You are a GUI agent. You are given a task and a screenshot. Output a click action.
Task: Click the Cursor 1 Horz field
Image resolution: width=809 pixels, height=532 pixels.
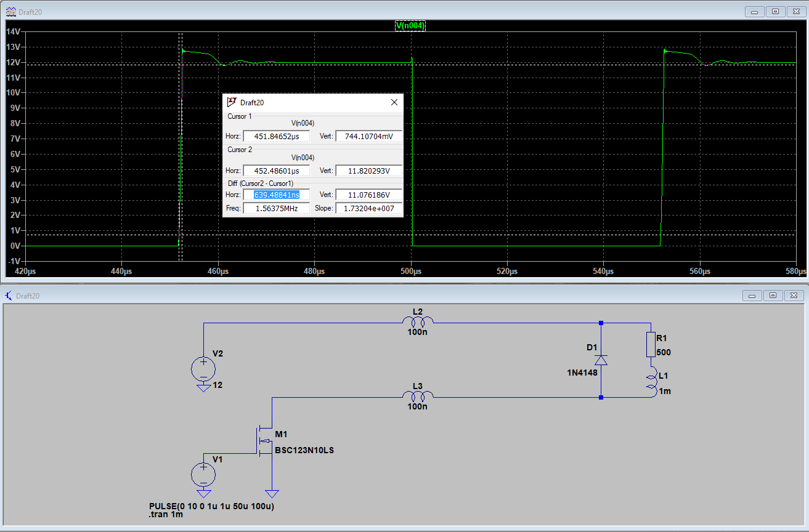pyautogui.click(x=276, y=136)
